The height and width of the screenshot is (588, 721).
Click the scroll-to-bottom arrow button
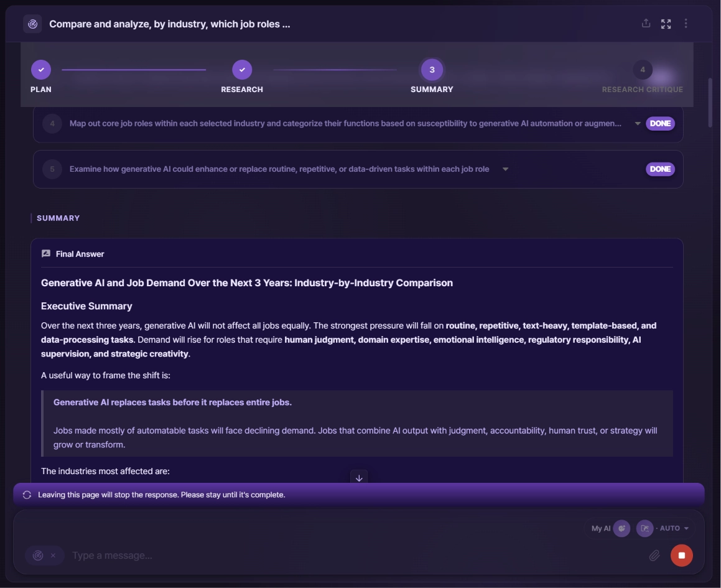tap(359, 478)
